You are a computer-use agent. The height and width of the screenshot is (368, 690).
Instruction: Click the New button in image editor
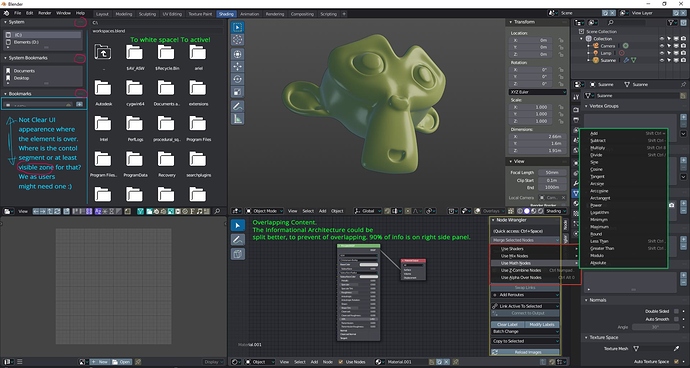tap(100, 362)
